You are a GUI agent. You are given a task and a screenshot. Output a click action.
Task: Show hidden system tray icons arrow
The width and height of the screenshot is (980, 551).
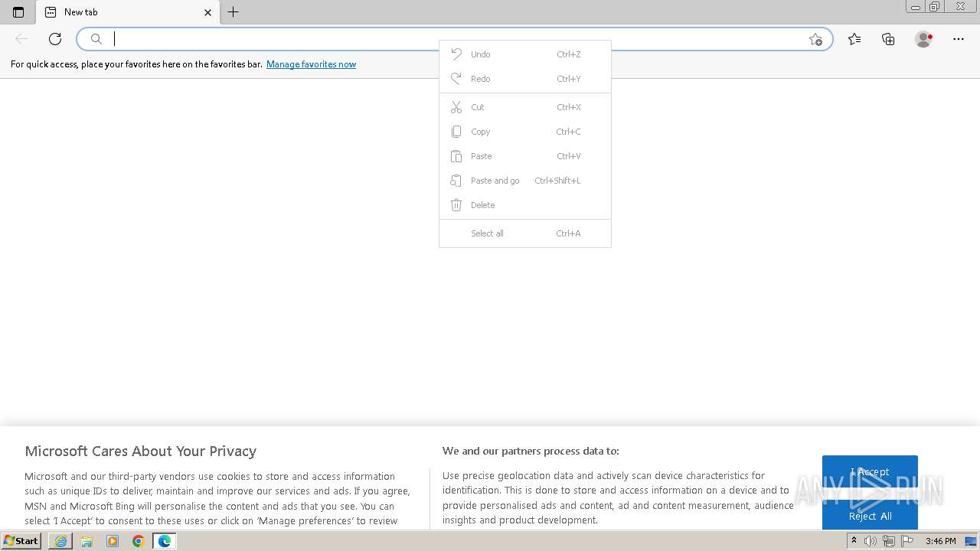coord(854,541)
